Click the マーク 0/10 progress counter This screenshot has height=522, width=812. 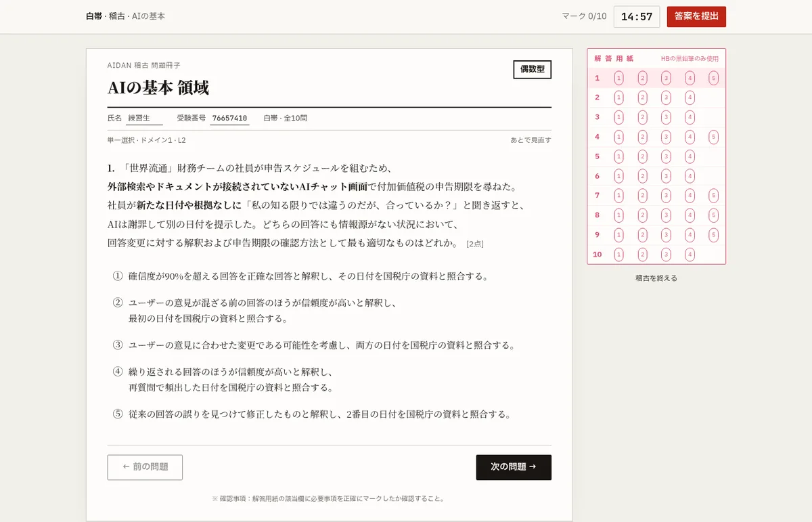coord(584,16)
